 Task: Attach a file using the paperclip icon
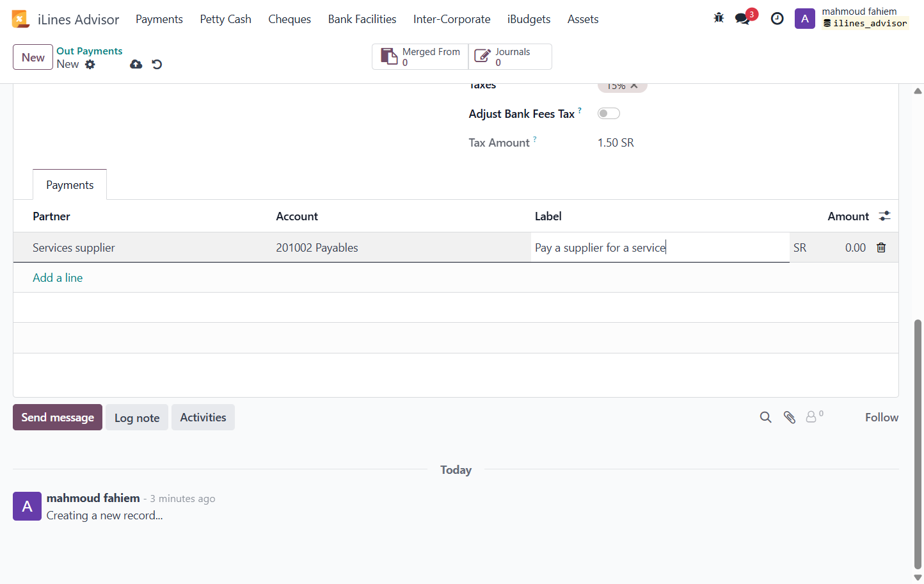[790, 418]
